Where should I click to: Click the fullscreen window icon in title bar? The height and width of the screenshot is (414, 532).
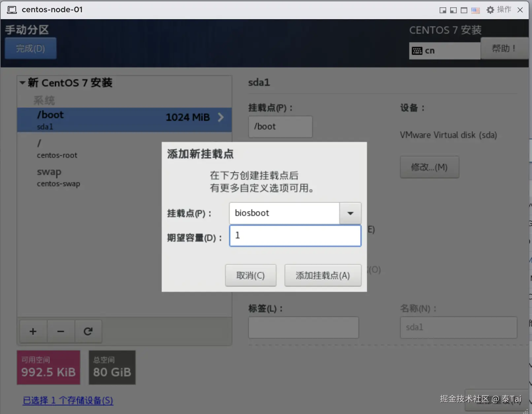(464, 10)
